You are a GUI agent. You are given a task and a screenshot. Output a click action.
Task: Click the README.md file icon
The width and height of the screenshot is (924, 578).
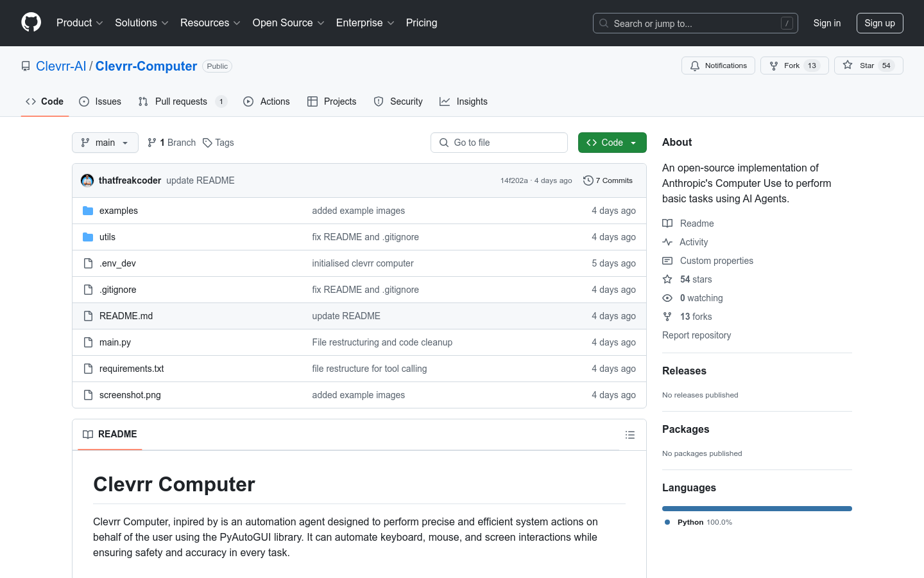click(x=88, y=316)
